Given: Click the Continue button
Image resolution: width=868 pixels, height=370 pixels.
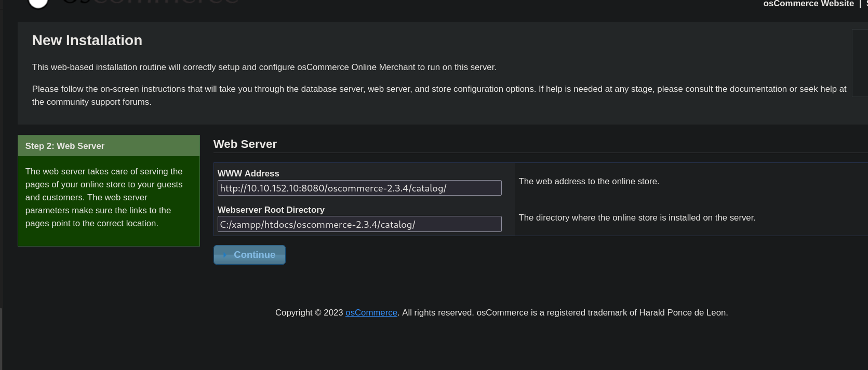Looking at the screenshot, I should click(249, 255).
